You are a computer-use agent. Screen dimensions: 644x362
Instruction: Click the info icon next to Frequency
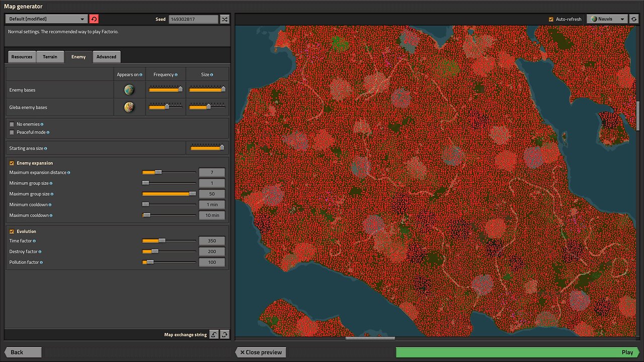[176, 75]
